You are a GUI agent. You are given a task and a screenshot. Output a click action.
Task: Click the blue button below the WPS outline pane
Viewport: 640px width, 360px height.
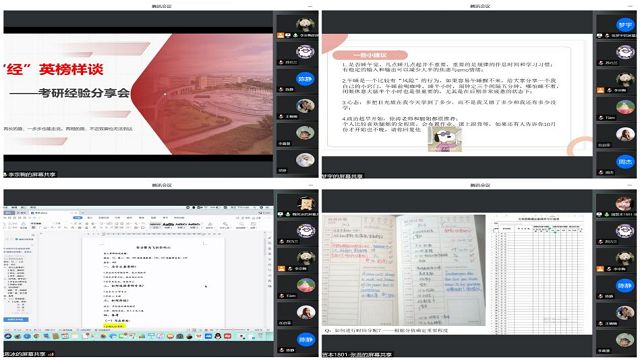tap(16, 319)
